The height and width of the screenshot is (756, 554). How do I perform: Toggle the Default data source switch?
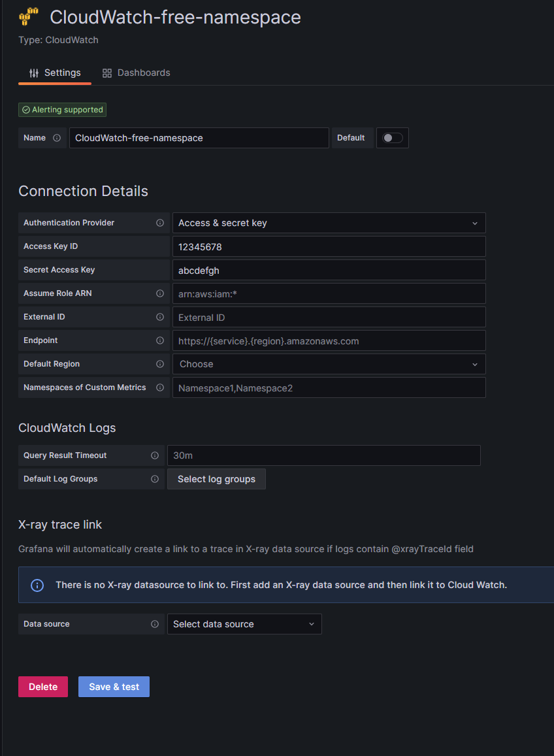(x=393, y=138)
